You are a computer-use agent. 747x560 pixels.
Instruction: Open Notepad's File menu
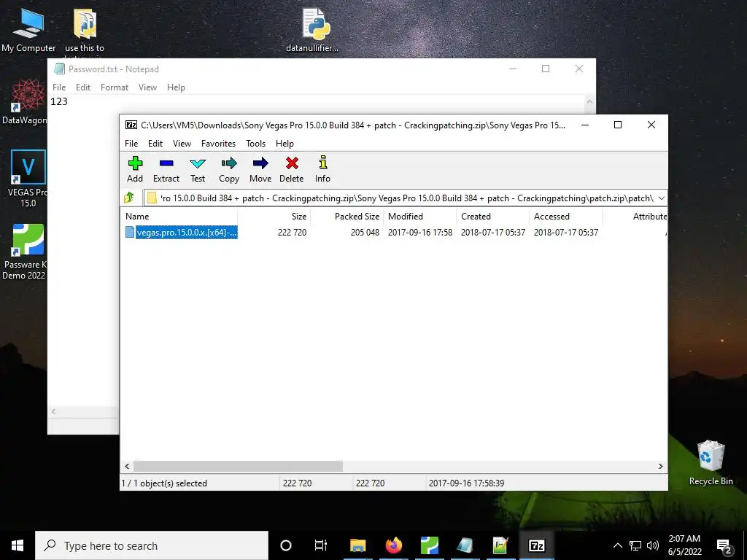tap(59, 87)
